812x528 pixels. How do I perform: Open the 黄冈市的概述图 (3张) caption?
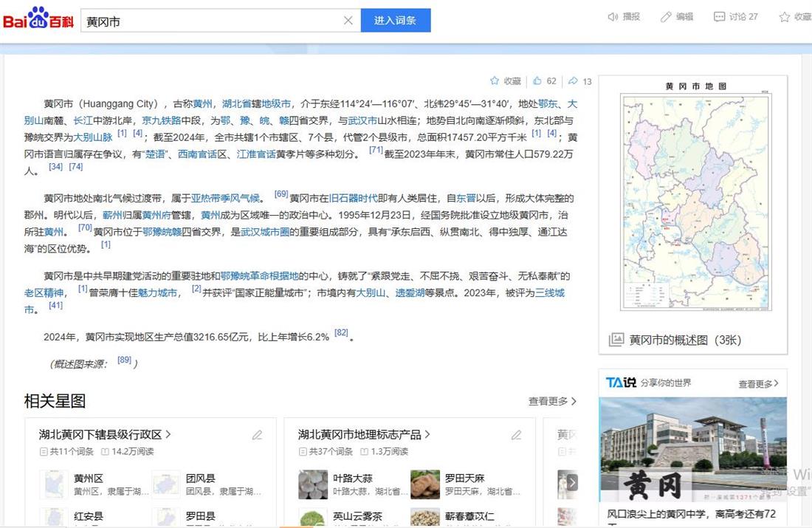[x=685, y=340]
